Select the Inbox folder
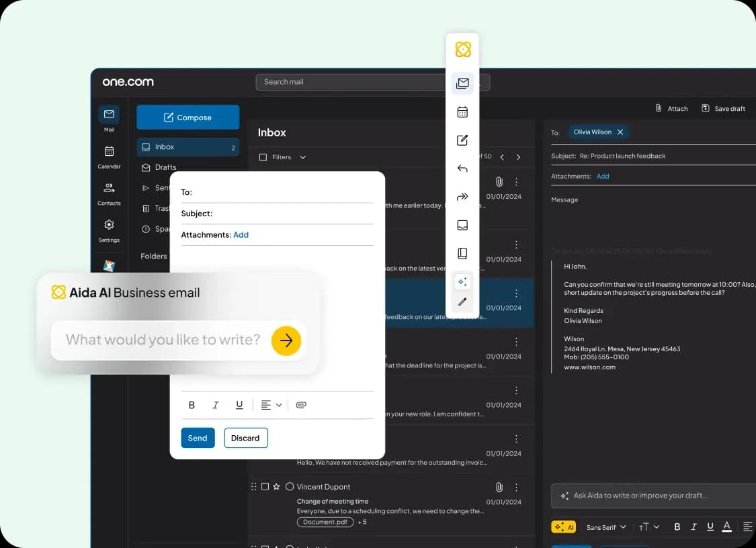756x548 pixels. click(188, 147)
